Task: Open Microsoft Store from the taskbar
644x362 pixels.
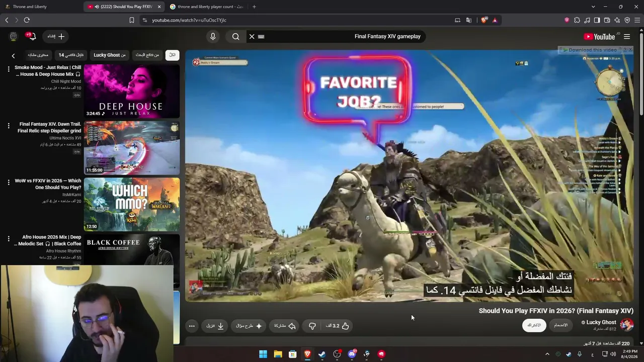Action: pyautogui.click(x=292, y=354)
